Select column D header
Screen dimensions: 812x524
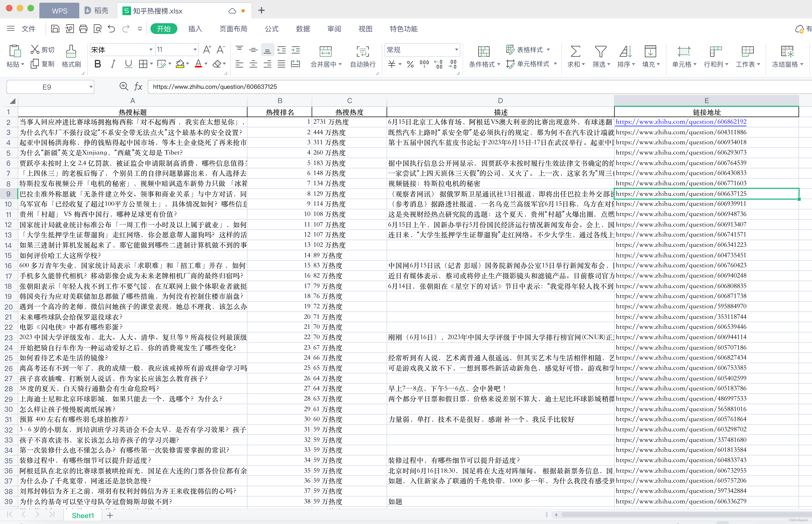click(x=500, y=100)
